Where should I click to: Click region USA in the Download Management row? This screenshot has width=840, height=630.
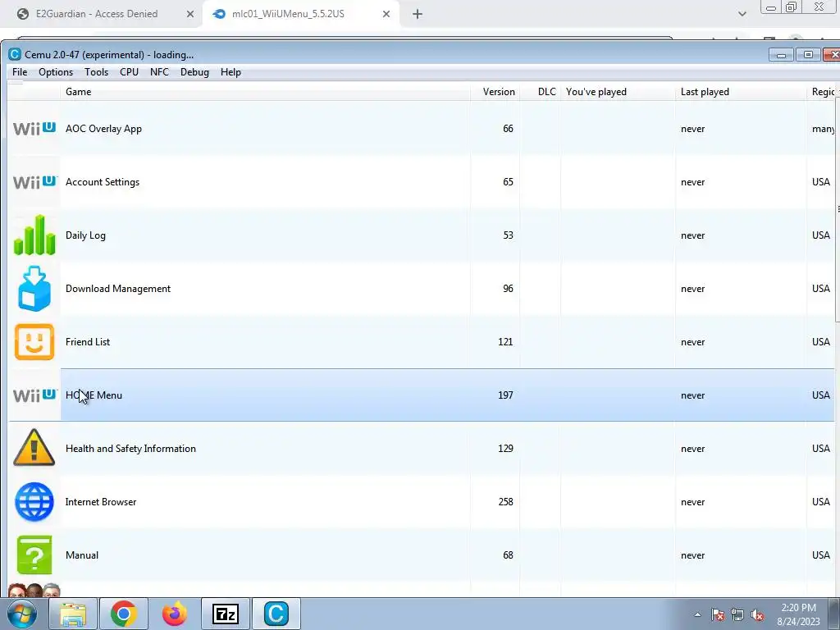tap(820, 288)
